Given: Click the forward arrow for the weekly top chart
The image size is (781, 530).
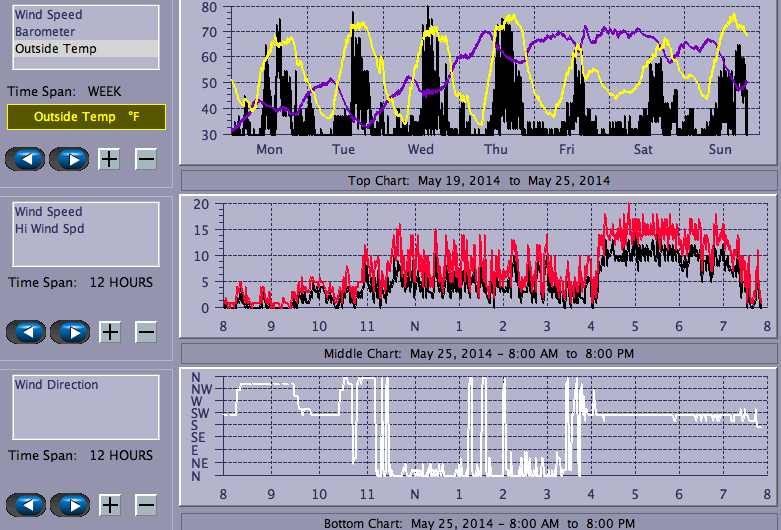Looking at the screenshot, I should click(x=69, y=158).
